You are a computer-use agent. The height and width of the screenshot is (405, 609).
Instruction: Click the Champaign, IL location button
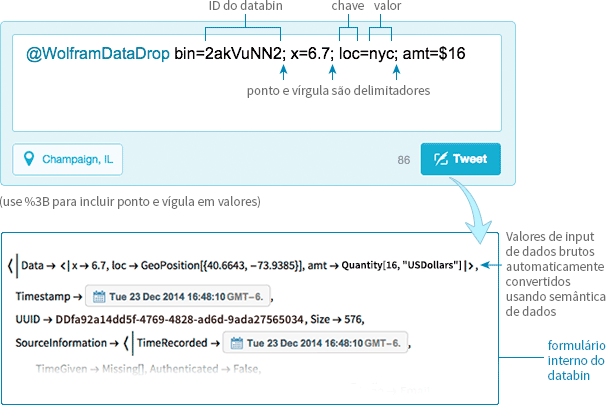click(68, 159)
